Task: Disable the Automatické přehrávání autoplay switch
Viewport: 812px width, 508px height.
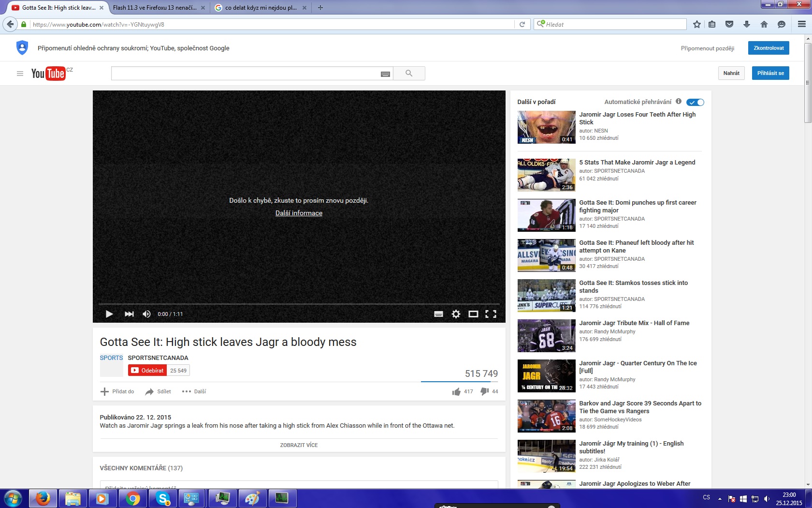Action: click(695, 102)
